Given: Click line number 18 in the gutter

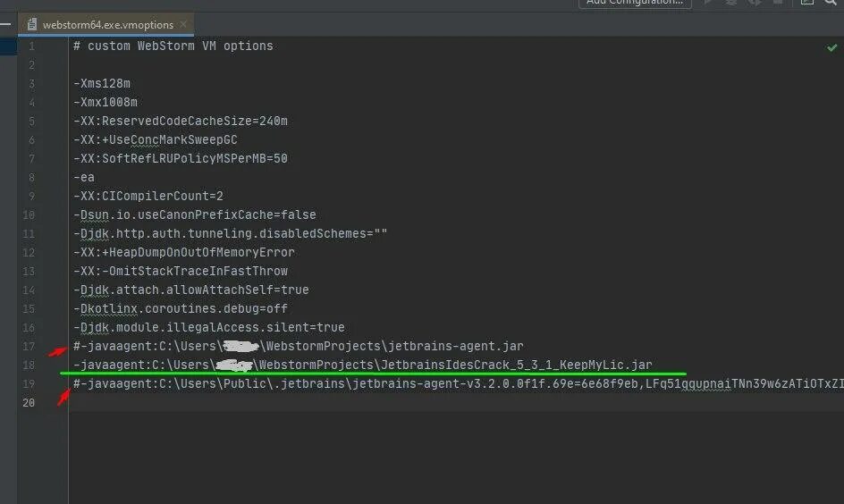Looking at the screenshot, I should coord(29,365).
